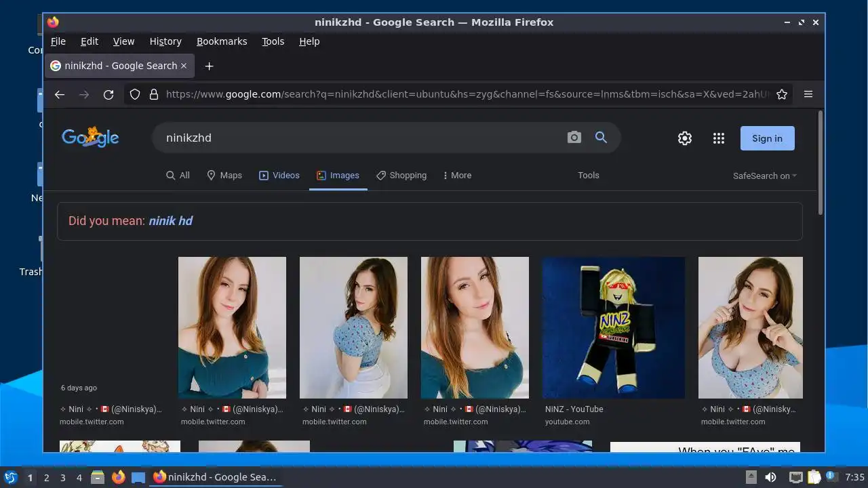Click the Sign in button

(767, 138)
